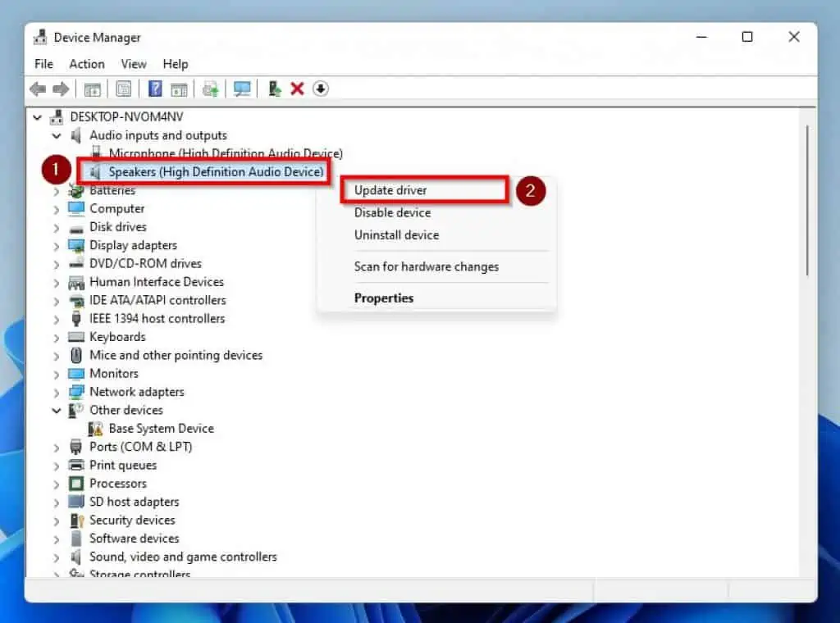
Task: Click the update driver toolbar icon
Action: pyautogui.click(x=275, y=89)
